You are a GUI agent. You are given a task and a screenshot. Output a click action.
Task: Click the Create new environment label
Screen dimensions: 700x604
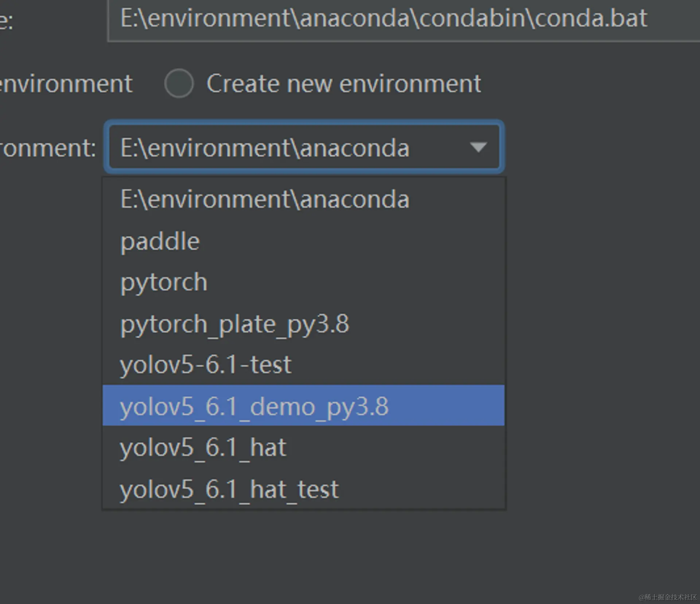click(x=343, y=83)
